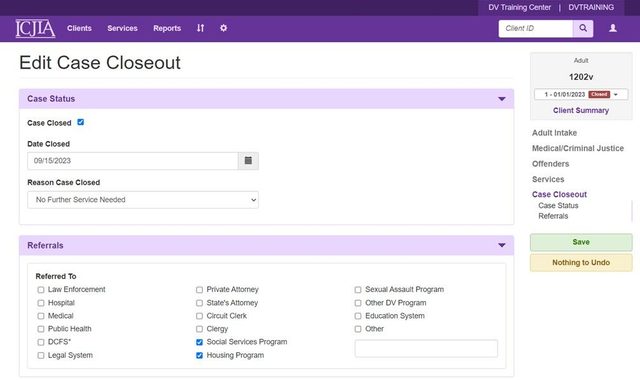This screenshot has height=380, width=640.
Task: Check the Education System box
Action: pyautogui.click(x=358, y=316)
